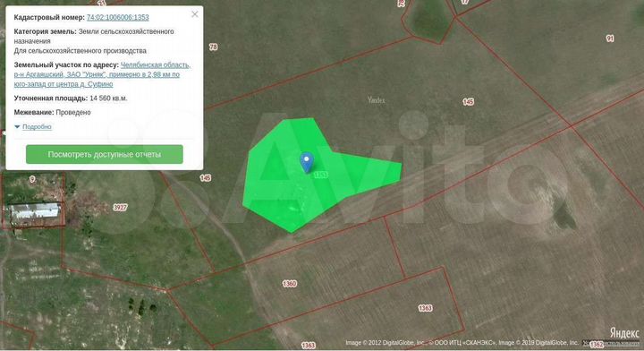Click Посмотреть доступные отчеты button

tap(105, 154)
